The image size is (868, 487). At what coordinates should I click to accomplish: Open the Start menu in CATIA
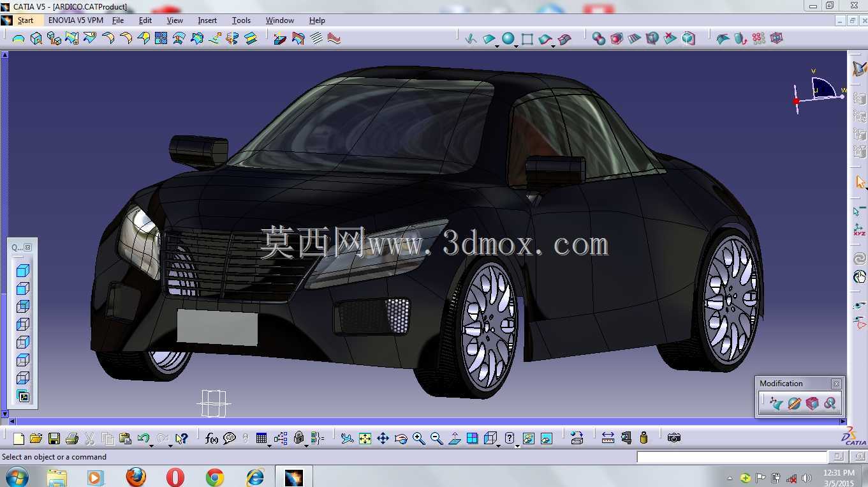[26, 20]
